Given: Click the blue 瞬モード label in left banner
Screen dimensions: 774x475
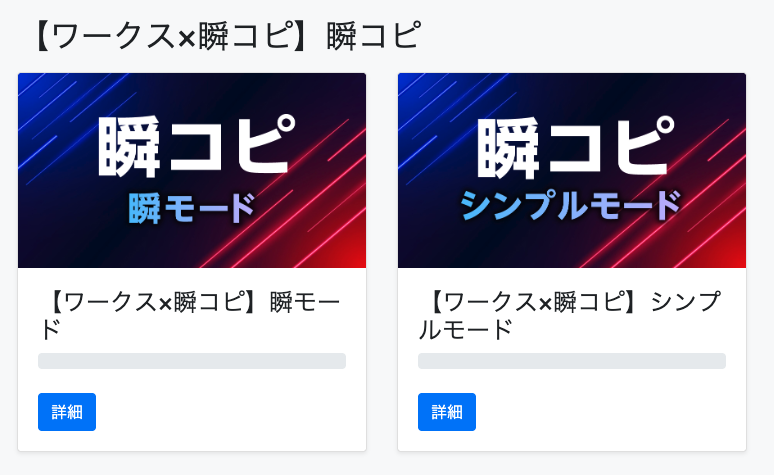Looking at the screenshot, I should [x=192, y=208].
